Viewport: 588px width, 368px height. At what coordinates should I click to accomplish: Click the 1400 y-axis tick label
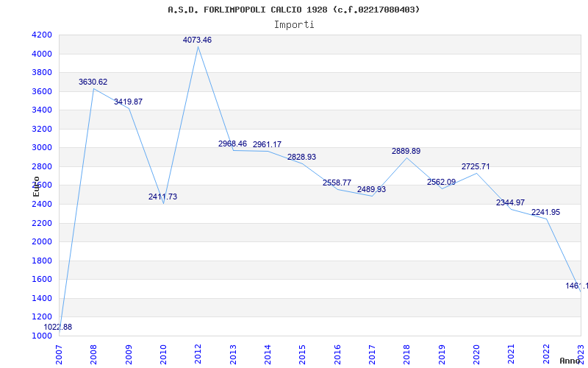(42, 299)
